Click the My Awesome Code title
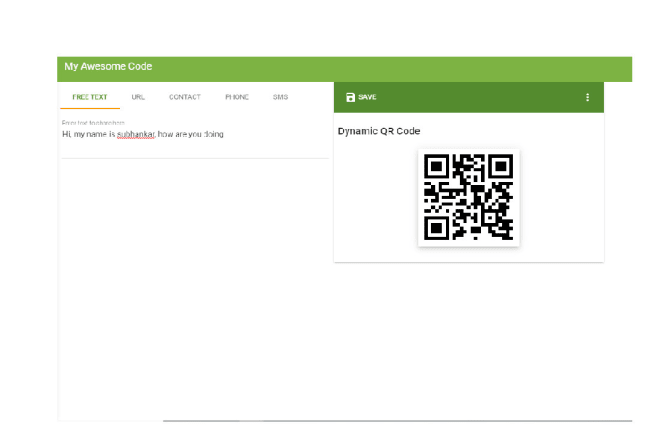This screenshot has width=660, height=440. pyautogui.click(x=108, y=67)
